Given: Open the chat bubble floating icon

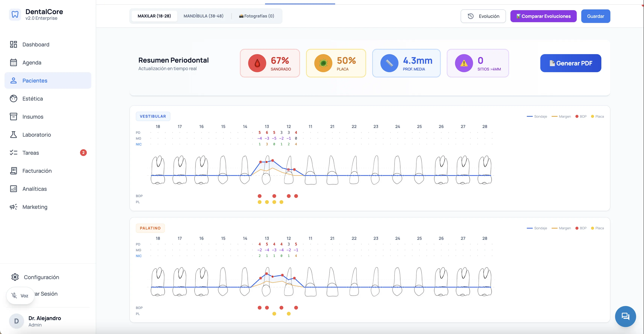Looking at the screenshot, I should pyautogui.click(x=625, y=316).
